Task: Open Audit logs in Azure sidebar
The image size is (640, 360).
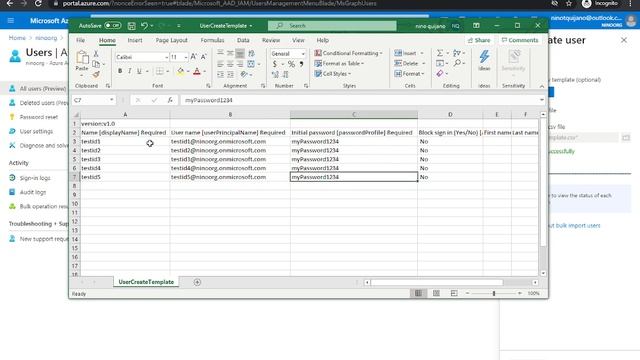Action: coord(33,192)
